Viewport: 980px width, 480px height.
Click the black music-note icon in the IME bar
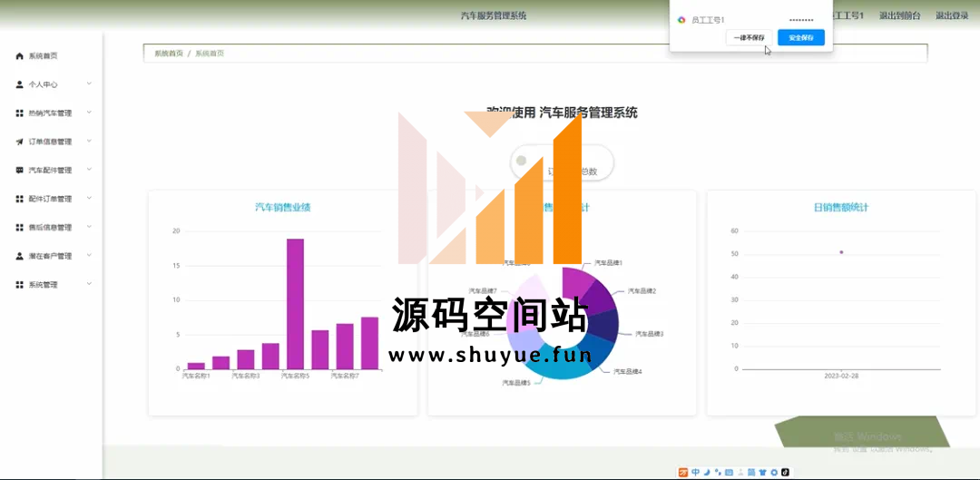(x=785, y=473)
